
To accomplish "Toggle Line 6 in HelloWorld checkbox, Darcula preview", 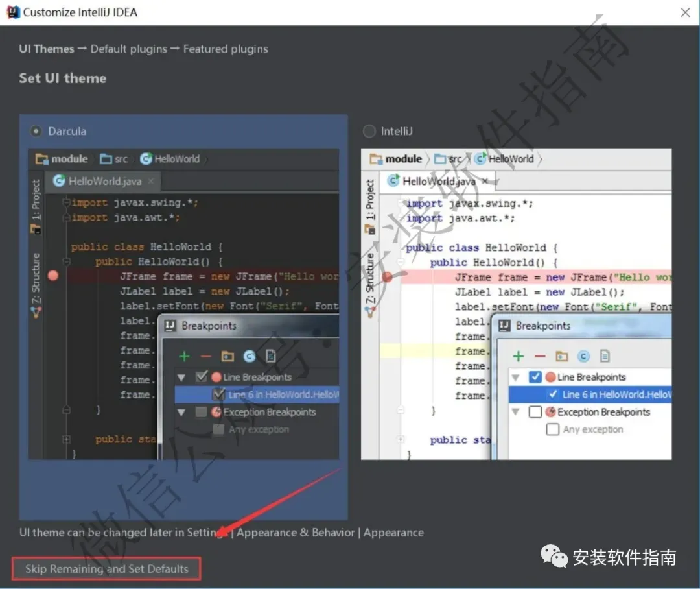I will (x=219, y=394).
